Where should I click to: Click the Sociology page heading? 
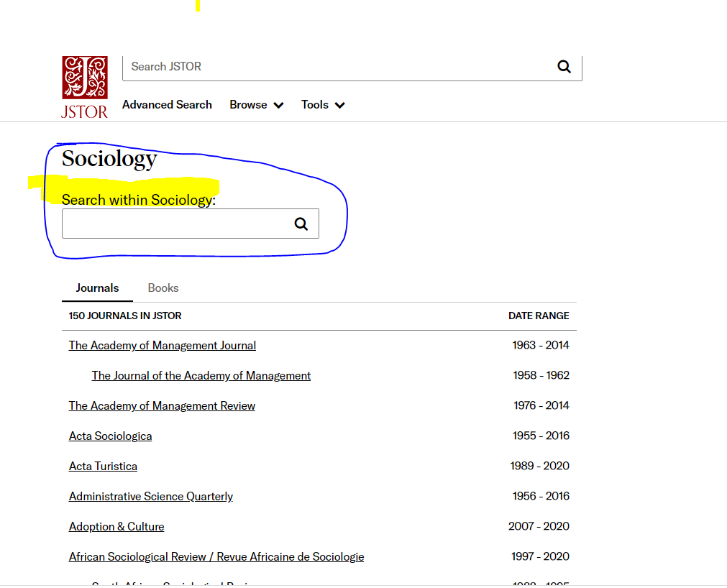pos(109,158)
